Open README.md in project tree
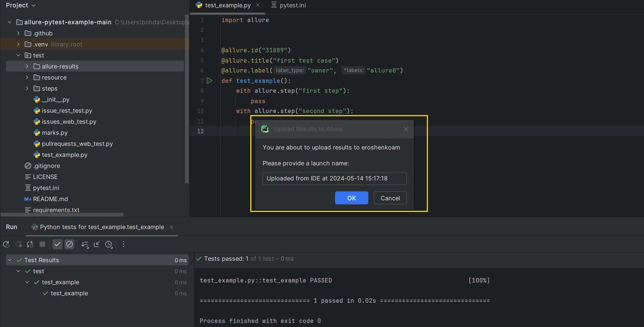644x327 pixels. [46, 199]
